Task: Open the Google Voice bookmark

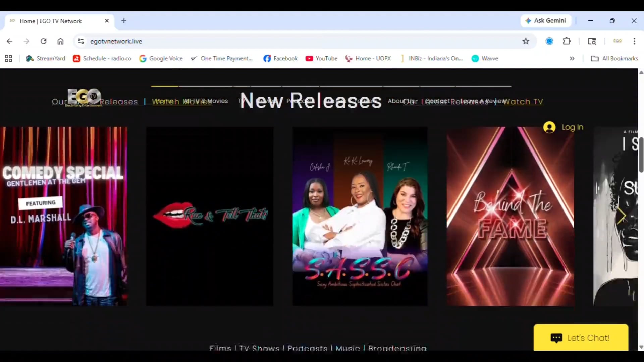Action: coord(161,58)
